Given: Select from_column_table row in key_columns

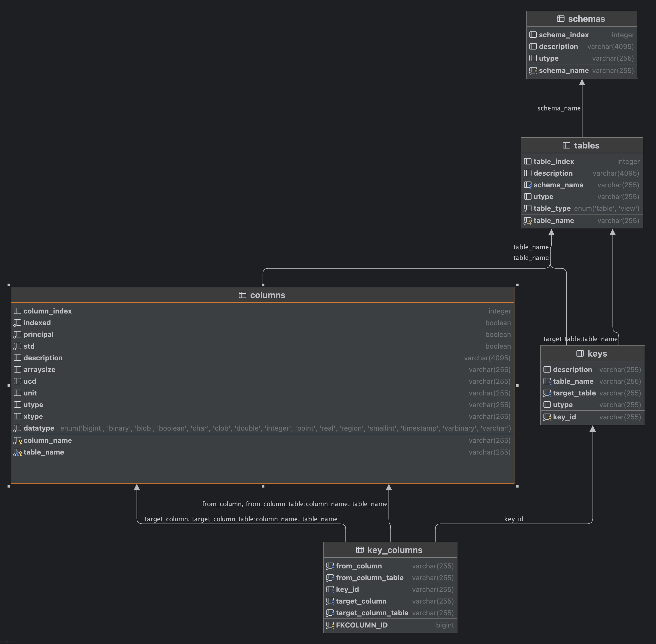Looking at the screenshot, I should coord(390,578).
